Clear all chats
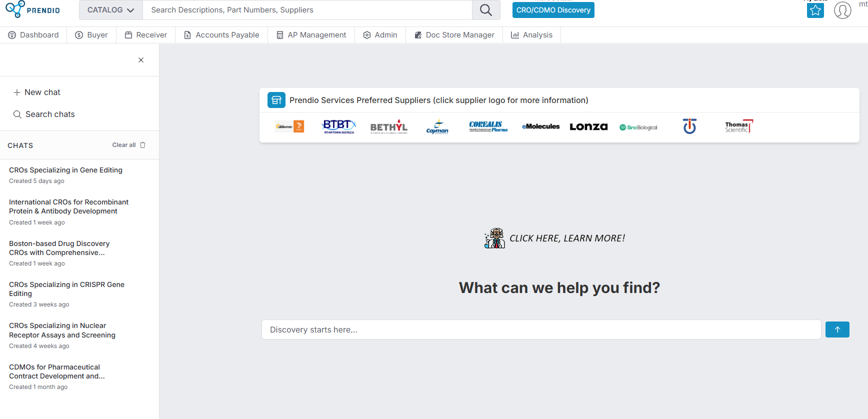 click(128, 145)
